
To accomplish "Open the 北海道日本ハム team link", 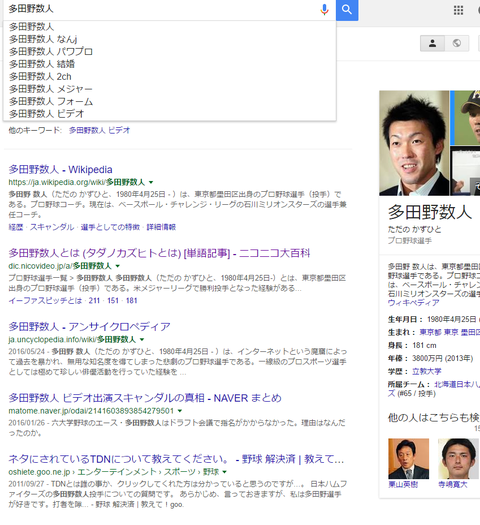I will pyautogui.click(x=457, y=385).
